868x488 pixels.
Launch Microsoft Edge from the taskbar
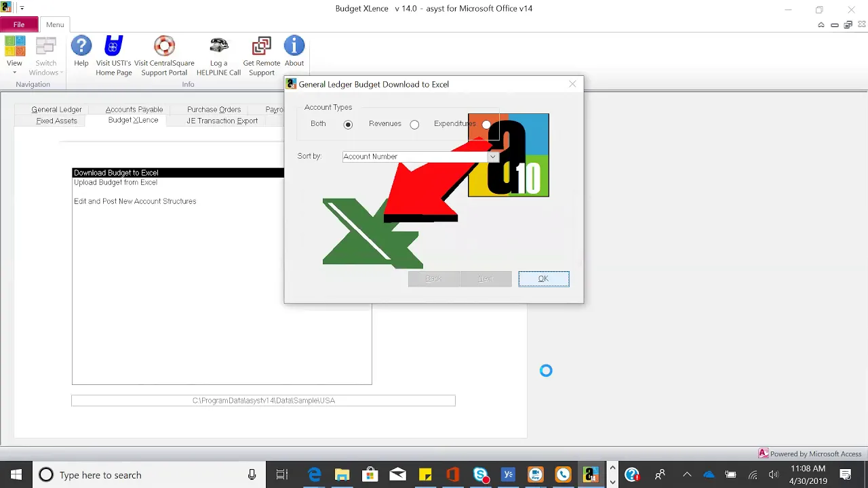(x=315, y=474)
